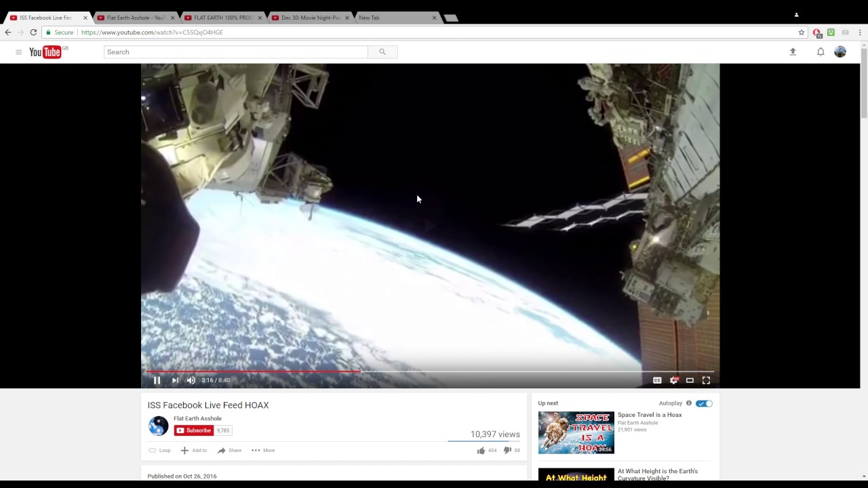Viewport: 868px width, 488px height.
Task: Select the address bar URL
Action: [x=152, y=33]
